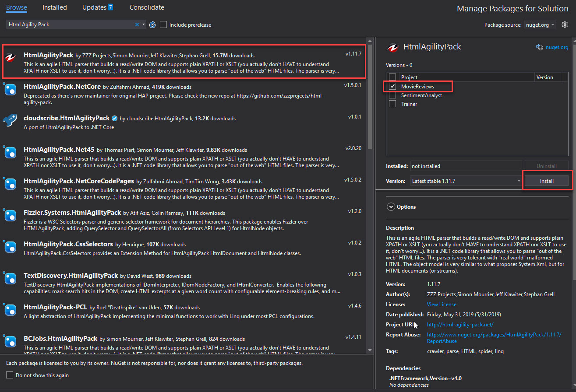Click the refresh icon next to search box
The image size is (576, 392).
[152, 24]
